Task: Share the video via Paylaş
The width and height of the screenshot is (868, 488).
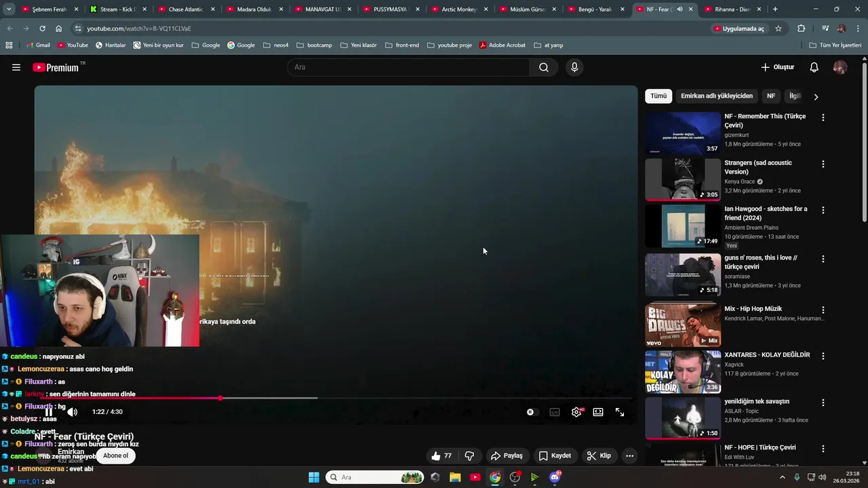Action: 507,455
